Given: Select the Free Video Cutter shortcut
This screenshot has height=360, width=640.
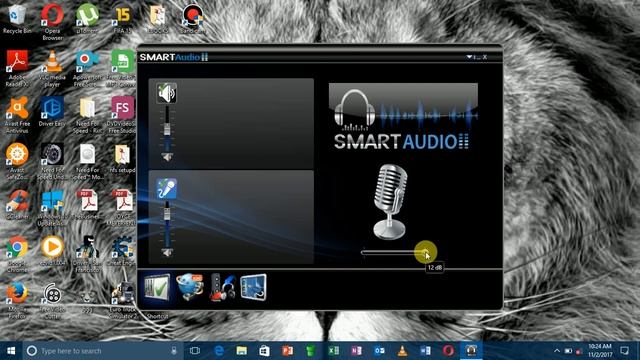Looking at the screenshot, I should [52, 300].
